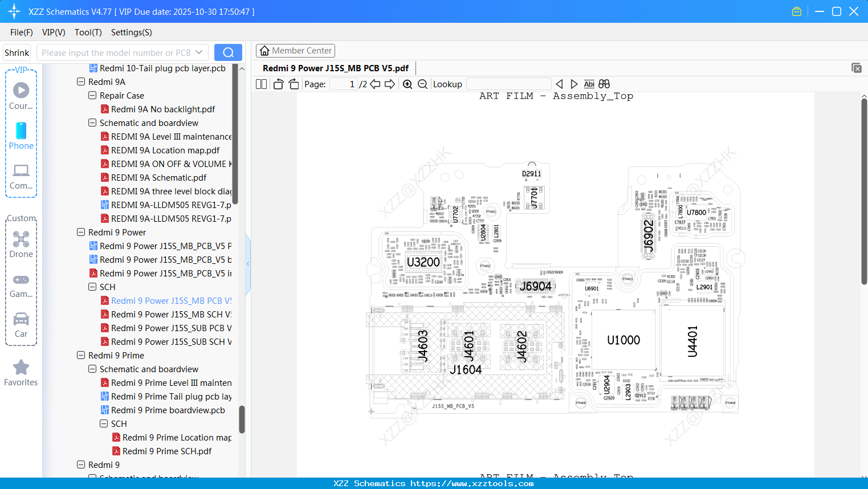Open the Tool(T) menu
Screen dimensions: 868x489
tap(88, 32)
